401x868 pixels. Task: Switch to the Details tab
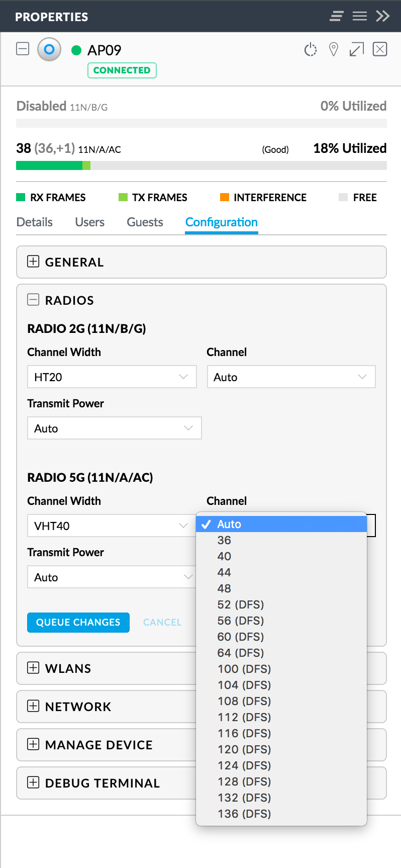coord(34,222)
